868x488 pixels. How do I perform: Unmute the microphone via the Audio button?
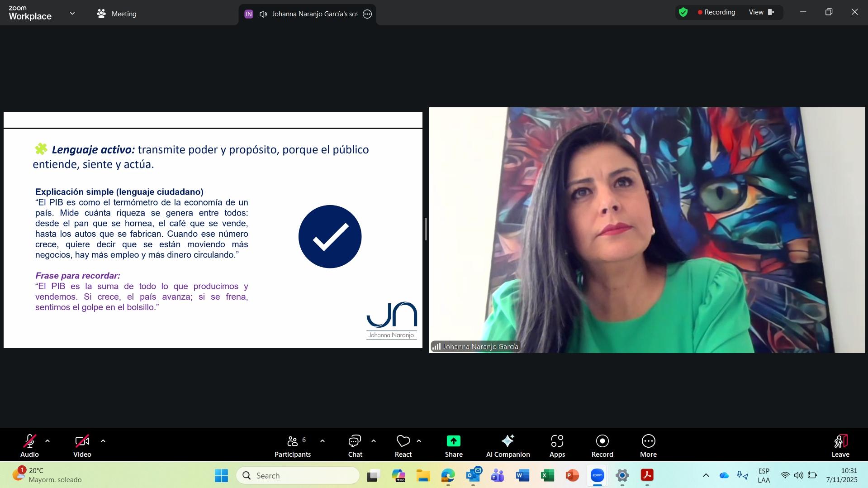coord(30,446)
